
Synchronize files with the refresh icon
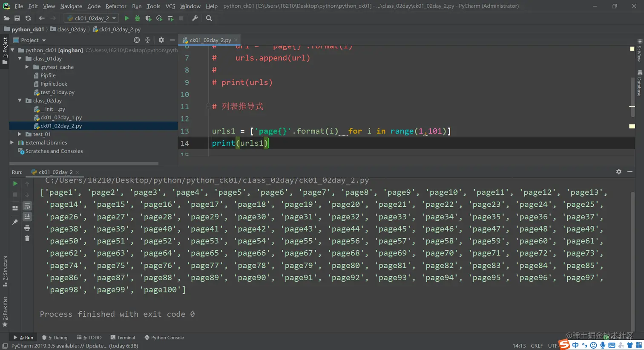point(28,18)
